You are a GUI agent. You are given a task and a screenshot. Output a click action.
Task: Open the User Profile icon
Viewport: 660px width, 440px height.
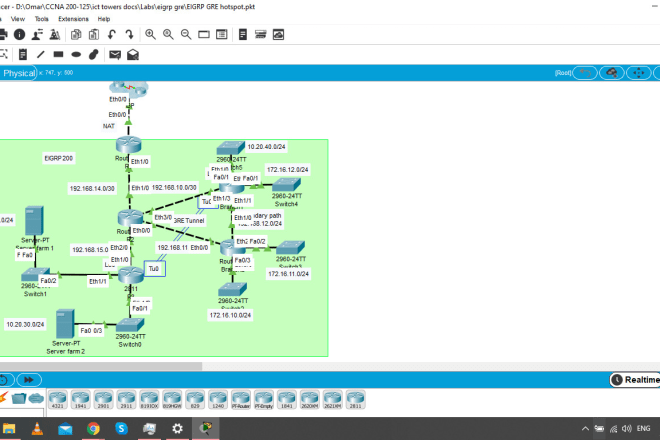click(37, 35)
